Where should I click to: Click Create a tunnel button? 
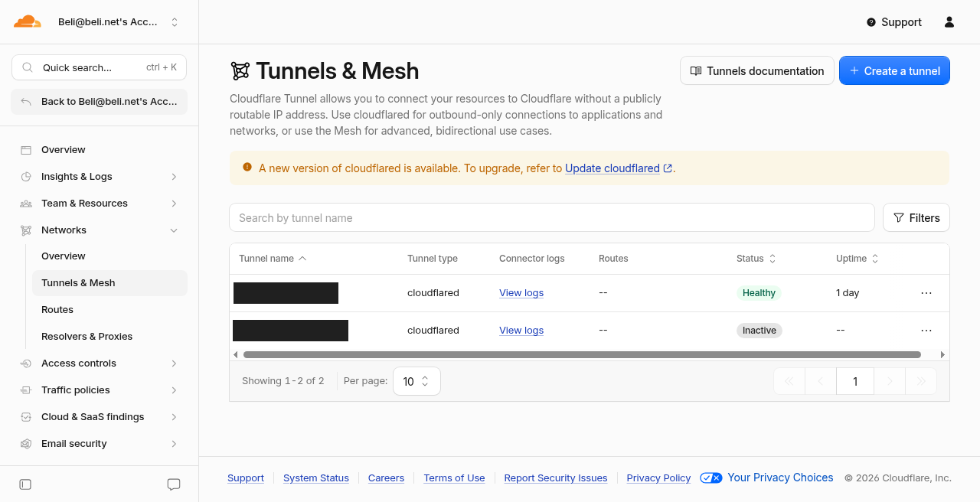[x=894, y=70]
